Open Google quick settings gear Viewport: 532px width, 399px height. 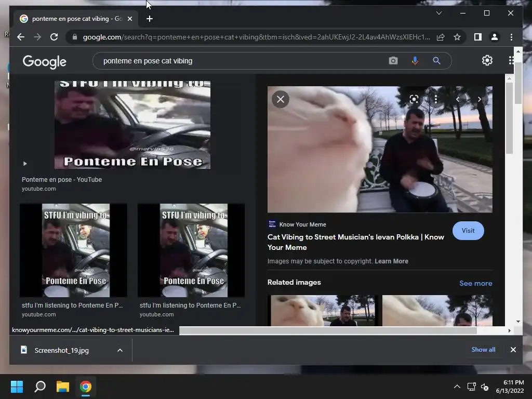pos(487,60)
